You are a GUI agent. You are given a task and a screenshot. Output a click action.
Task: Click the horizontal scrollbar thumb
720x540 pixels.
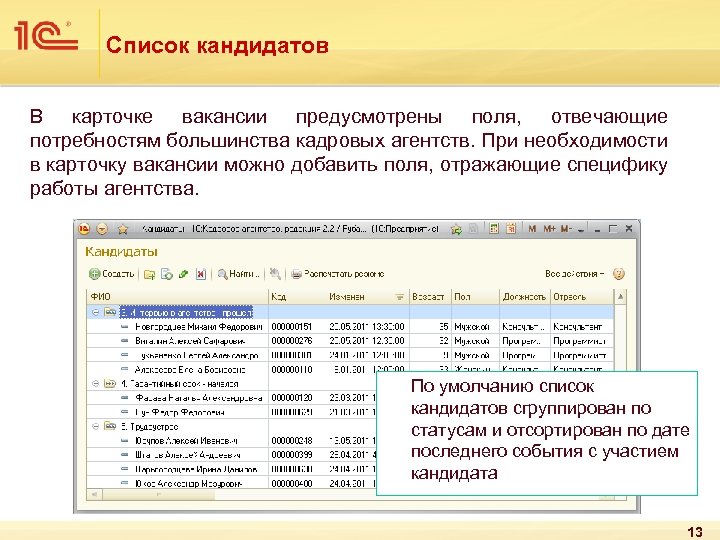point(159,495)
